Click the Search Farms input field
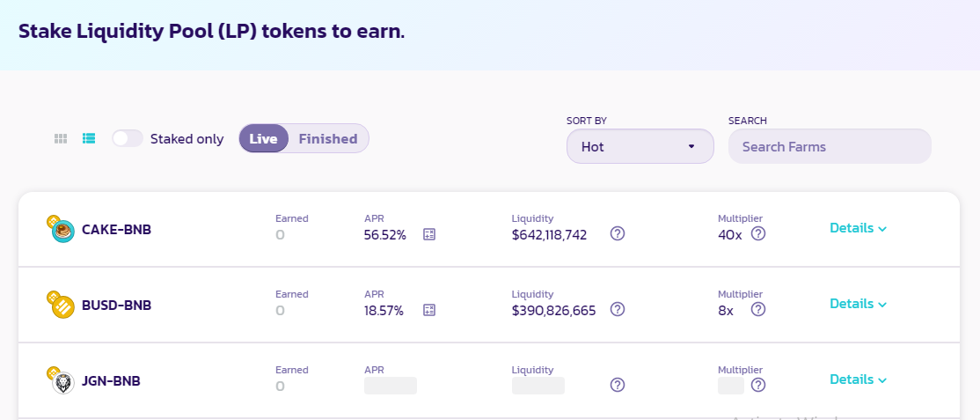Viewport: 980px width, 420px height. 829,146
